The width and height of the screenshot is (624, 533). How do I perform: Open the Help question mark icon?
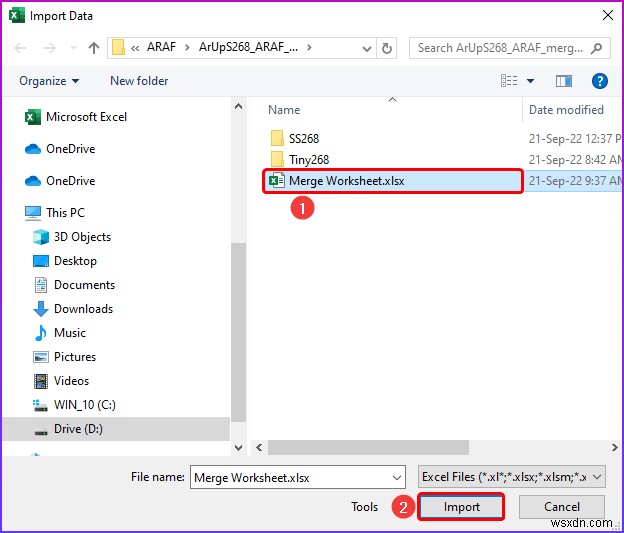(x=599, y=81)
